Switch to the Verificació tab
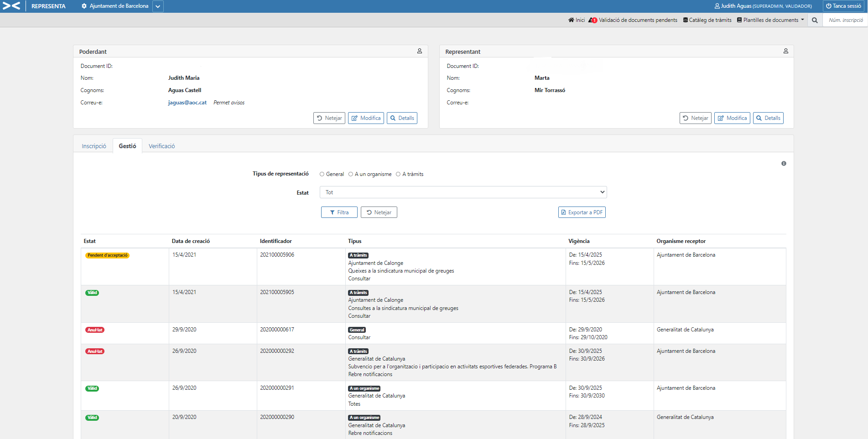Viewport: 868px width, 439px height. click(x=162, y=146)
